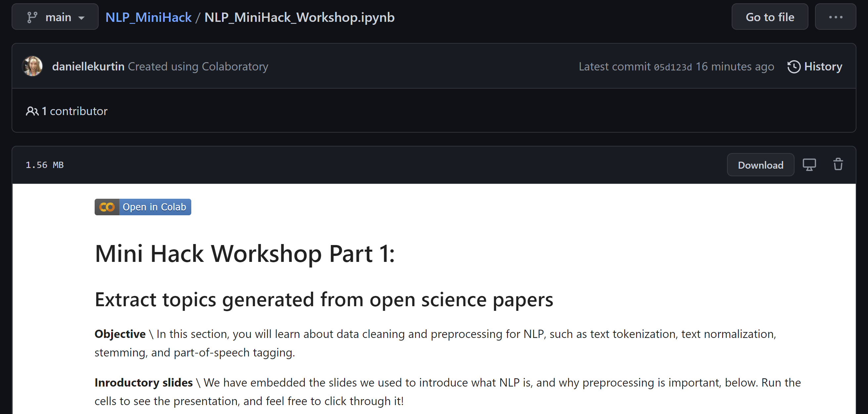Click the Colab logo on the badge
Screen dimensions: 868x414
tap(107, 207)
